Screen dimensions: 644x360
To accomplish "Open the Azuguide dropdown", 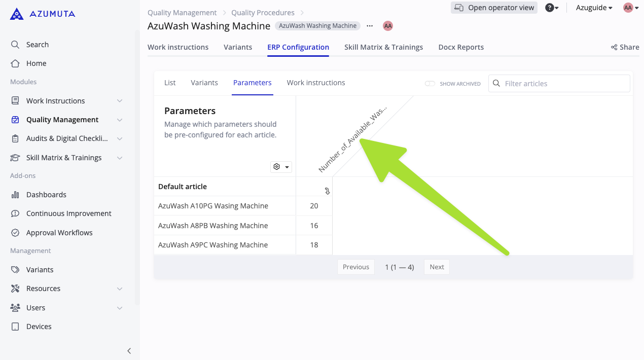I will (593, 7).
